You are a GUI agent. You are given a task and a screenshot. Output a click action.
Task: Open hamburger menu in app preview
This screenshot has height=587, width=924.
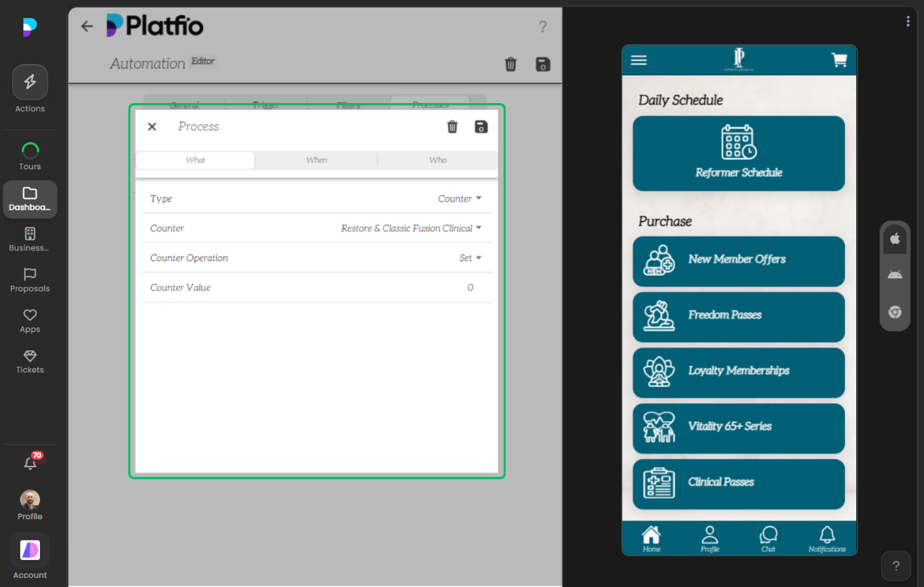pyautogui.click(x=639, y=60)
